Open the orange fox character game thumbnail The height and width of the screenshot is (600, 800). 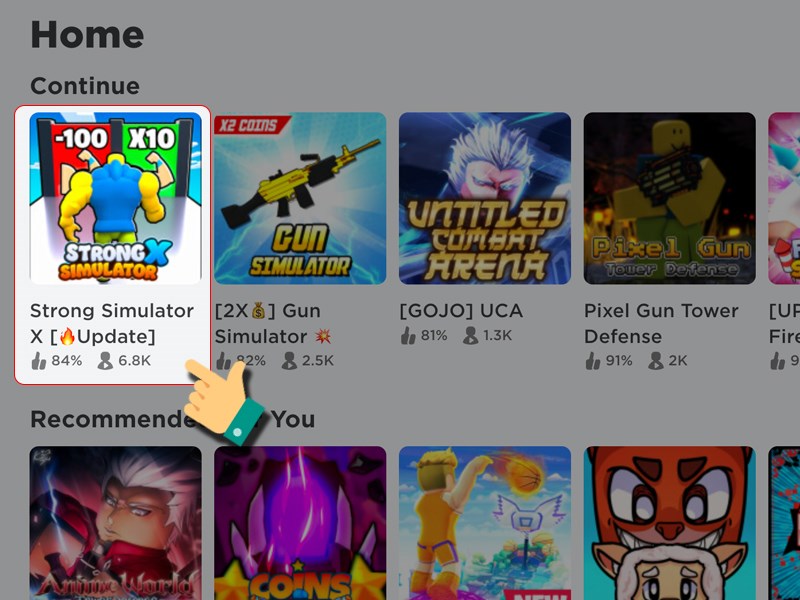669,523
